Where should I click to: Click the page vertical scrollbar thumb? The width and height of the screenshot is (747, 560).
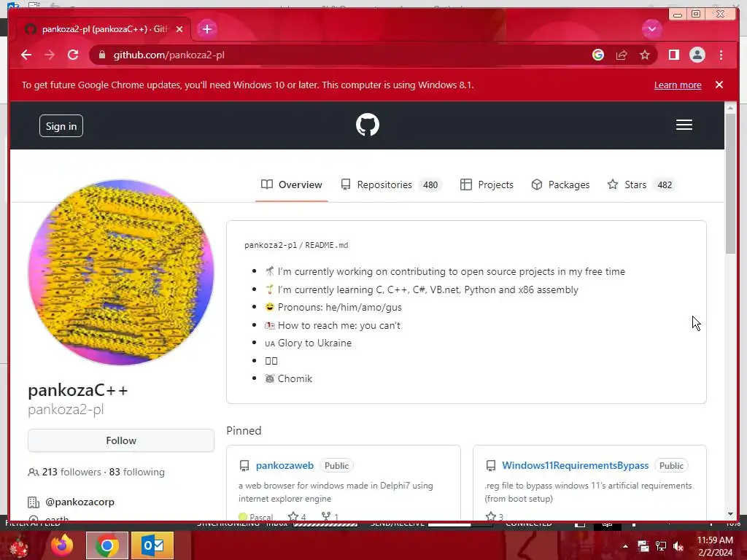point(730,183)
